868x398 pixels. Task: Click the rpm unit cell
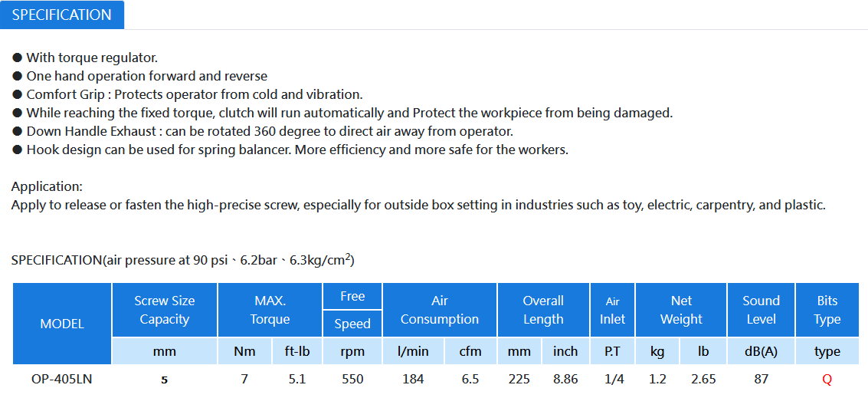pos(352,351)
